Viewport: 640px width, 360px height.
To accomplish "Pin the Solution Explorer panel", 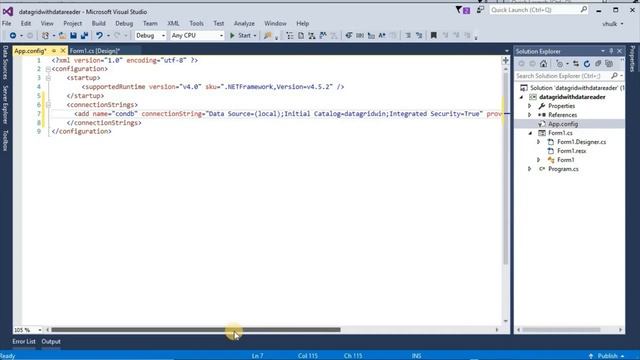I will click(611, 51).
